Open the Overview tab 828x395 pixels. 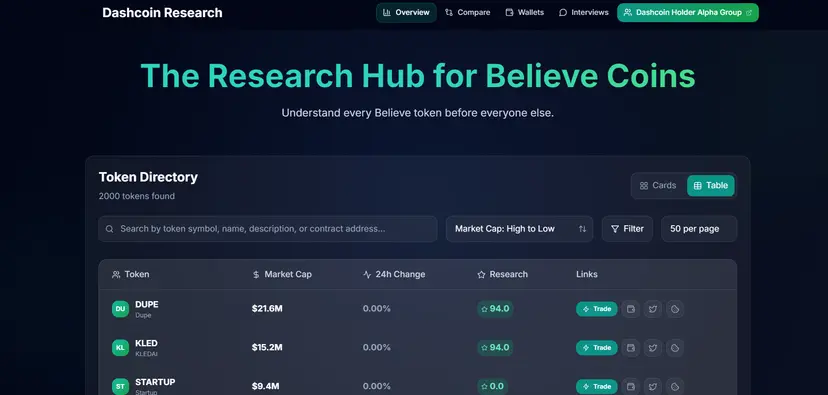tap(406, 13)
